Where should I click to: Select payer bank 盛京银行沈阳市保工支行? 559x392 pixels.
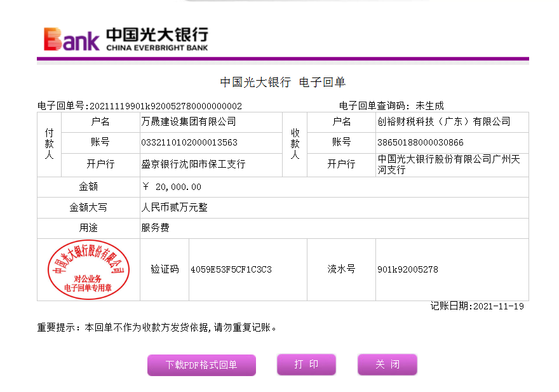pos(193,165)
